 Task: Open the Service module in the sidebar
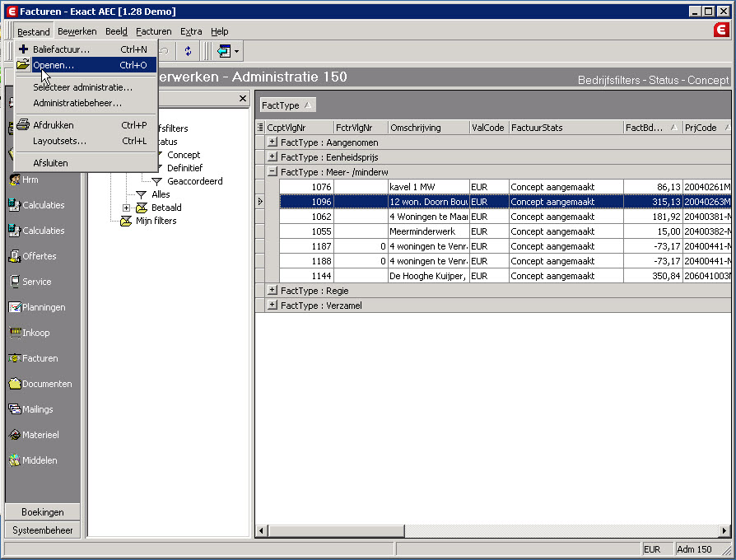pyautogui.click(x=30, y=282)
